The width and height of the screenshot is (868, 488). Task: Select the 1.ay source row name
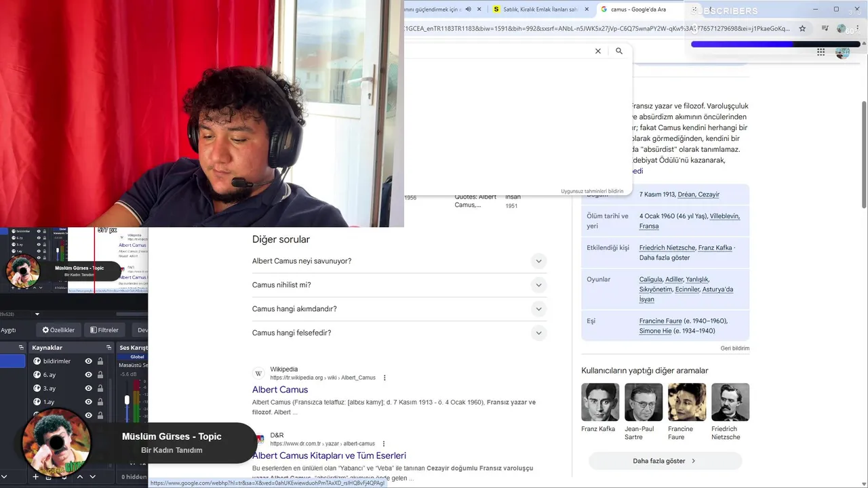[x=49, y=402]
